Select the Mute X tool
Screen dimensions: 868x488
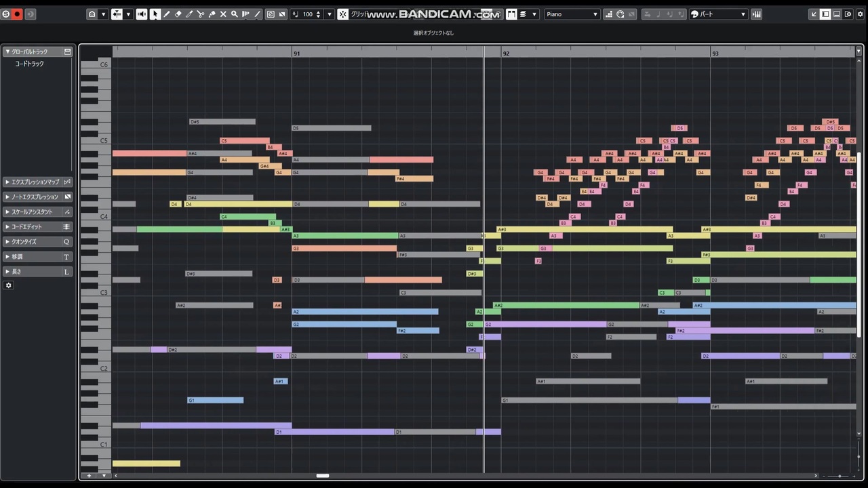tap(223, 14)
